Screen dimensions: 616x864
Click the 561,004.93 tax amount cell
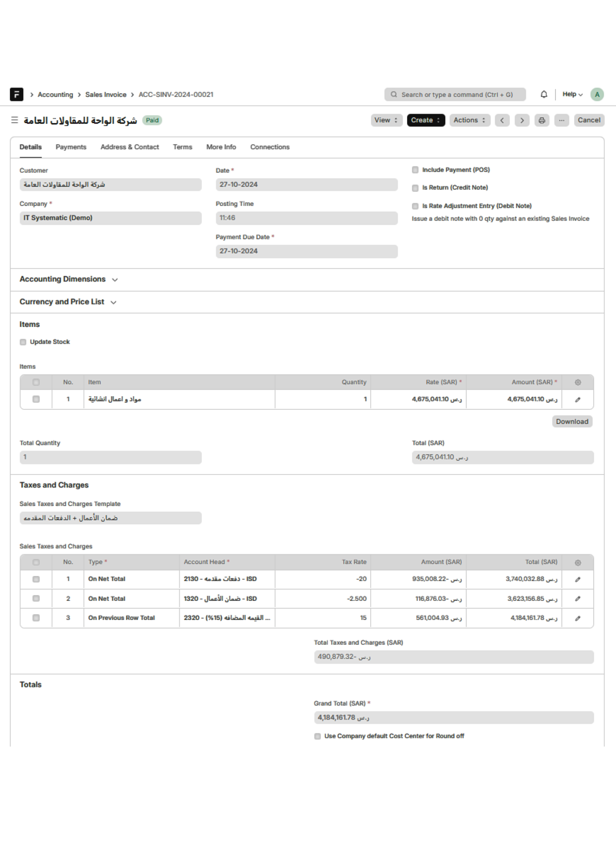(x=418, y=618)
